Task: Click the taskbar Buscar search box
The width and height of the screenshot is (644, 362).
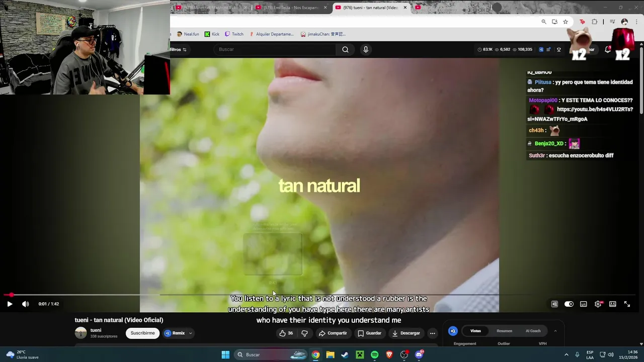Action: tap(271, 355)
